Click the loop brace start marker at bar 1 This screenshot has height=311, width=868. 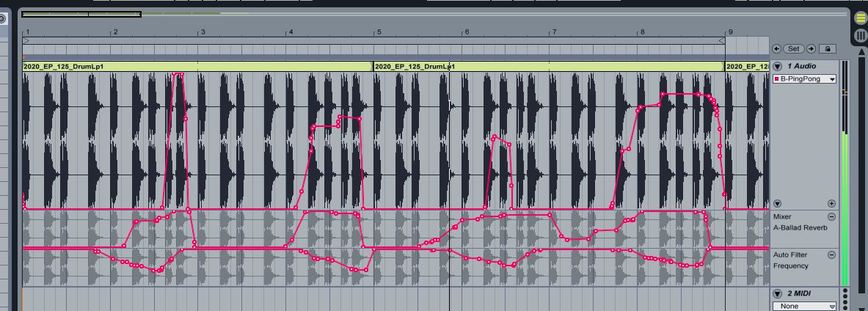click(x=26, y=41)
